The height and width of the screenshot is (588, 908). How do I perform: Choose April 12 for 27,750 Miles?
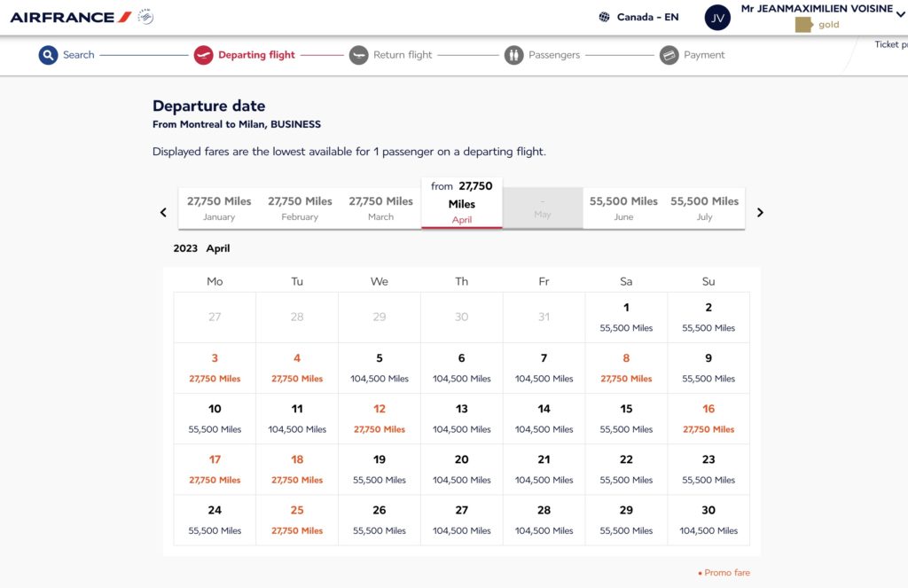point(380,419)
